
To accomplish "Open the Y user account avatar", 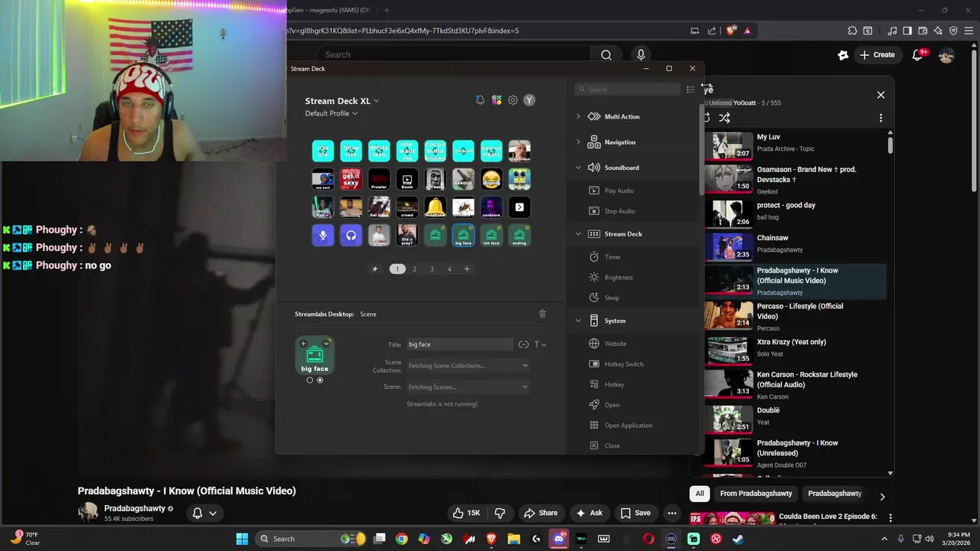I will pyautogui.click(x=529, y=100).
